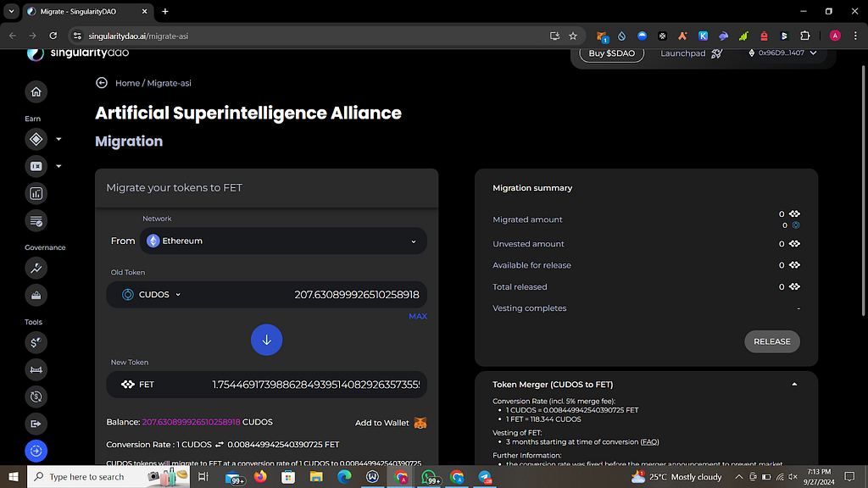The height and width of the screenshot is (488, 868).
Task: Click the site information icon
Action: pos(77,36)
